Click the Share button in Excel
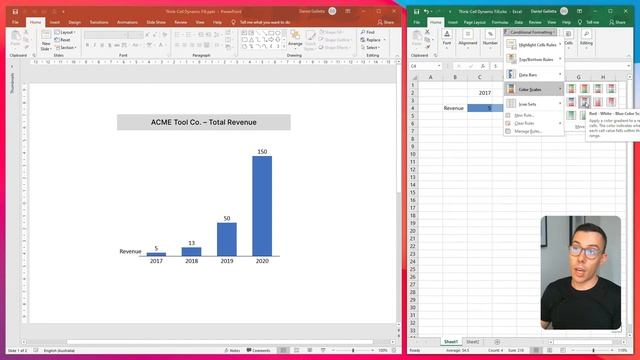Screen dimensions: 640x360 pyautogui.click(x=617, y=22)
